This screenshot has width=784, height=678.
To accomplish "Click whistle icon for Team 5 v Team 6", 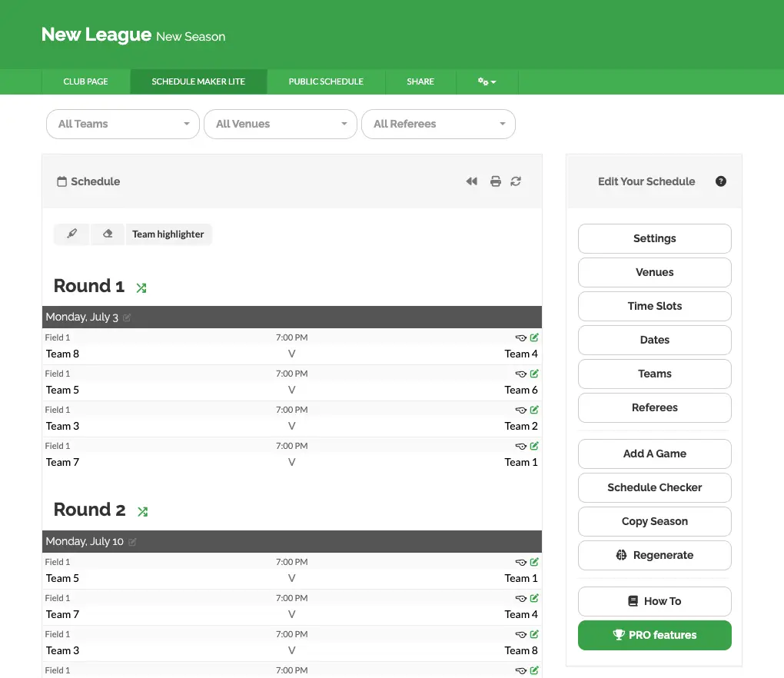I will 521,374.
